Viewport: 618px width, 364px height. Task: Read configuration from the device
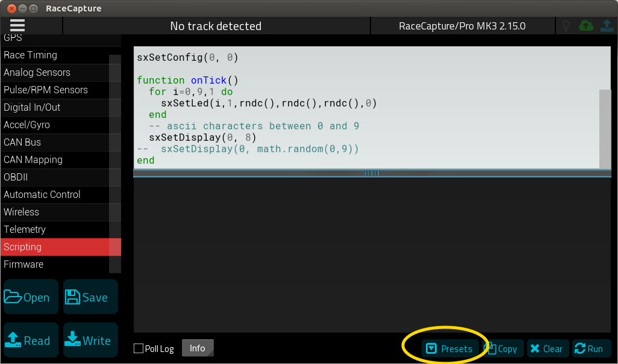point(31,340)
